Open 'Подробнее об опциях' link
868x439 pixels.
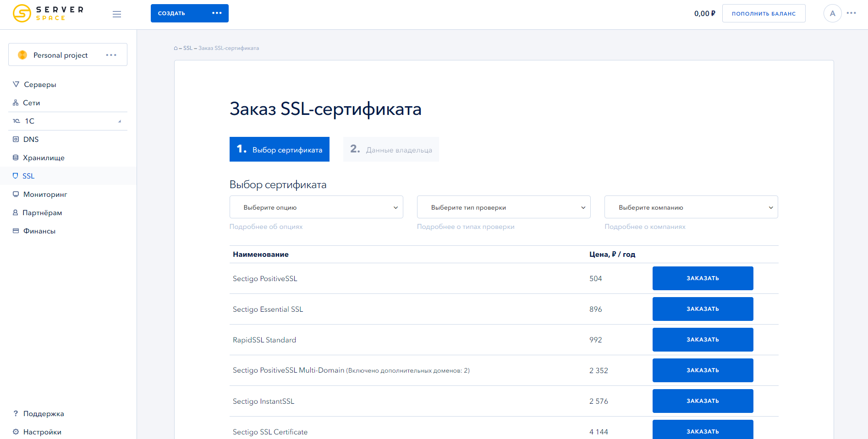pos(266,227)
